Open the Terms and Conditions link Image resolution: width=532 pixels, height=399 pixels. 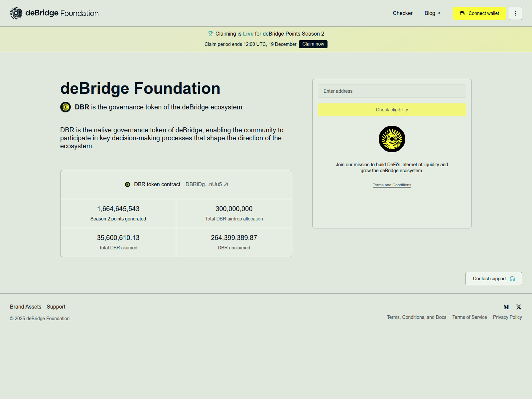(392, 185)
